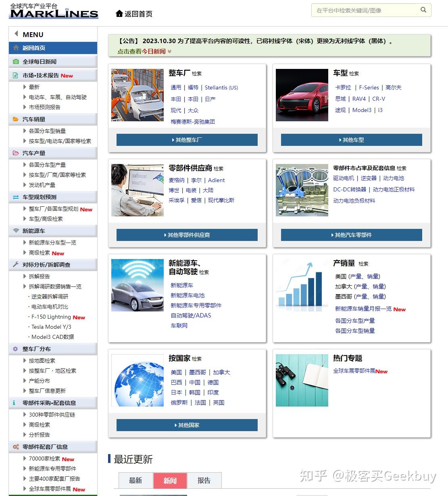Select the 最新 tab under 最近更新
448x496 pixels.
[136, 480]
